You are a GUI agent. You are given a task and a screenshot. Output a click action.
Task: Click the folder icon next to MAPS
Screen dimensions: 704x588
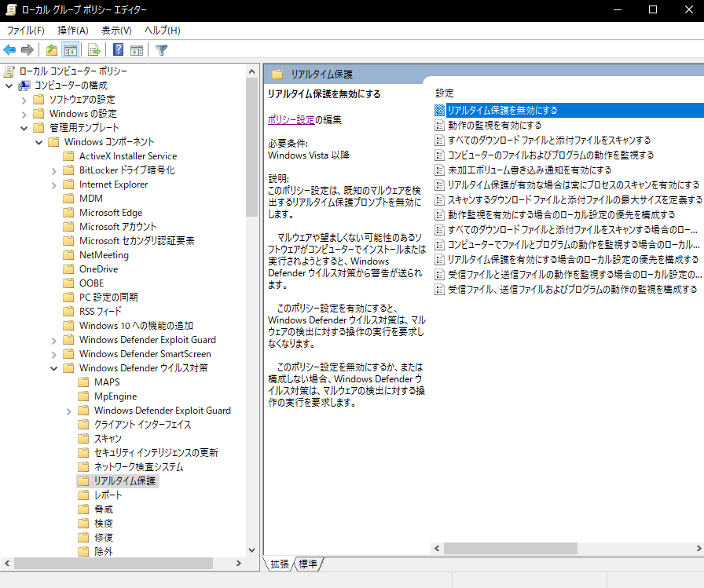83,382
